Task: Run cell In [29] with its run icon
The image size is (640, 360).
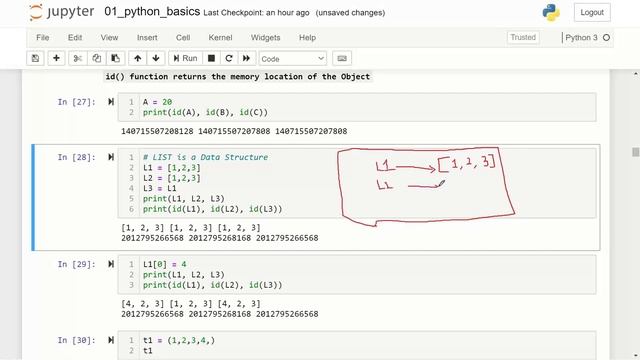Action: [111, 264]
